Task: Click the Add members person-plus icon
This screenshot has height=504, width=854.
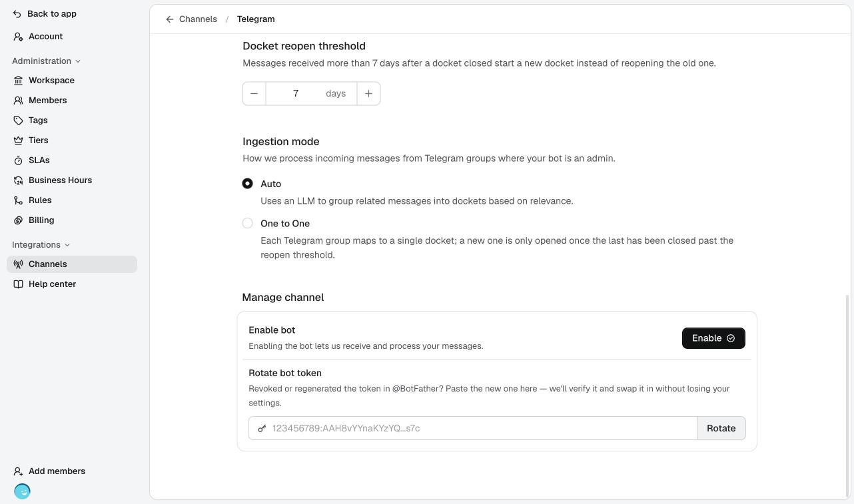Action: pyautogui.click(x=18, y=471)
